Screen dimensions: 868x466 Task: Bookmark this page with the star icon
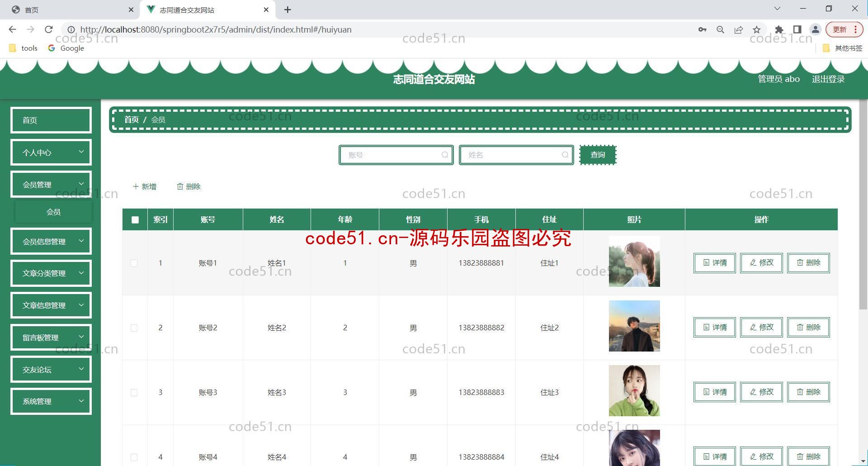[x=756, y=29]
